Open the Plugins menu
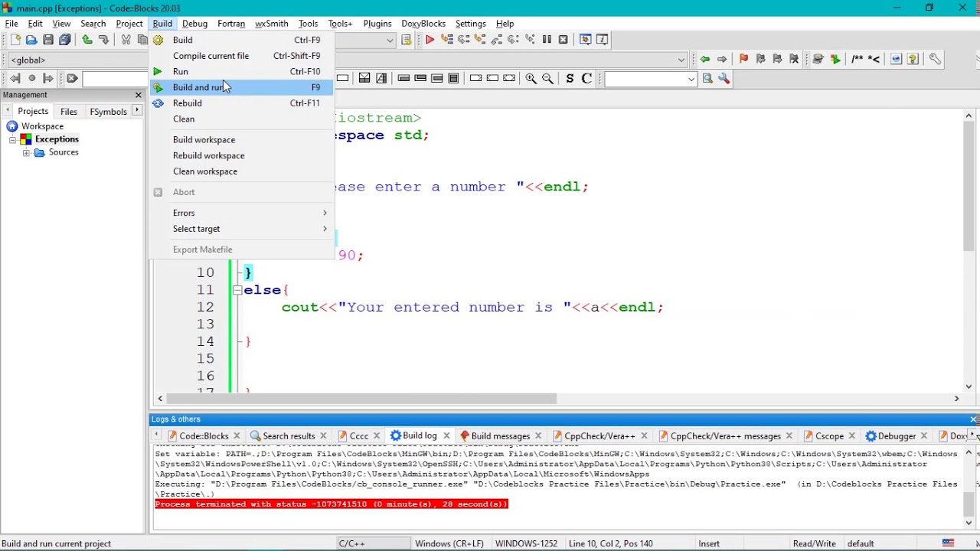The width and height of the screenshot is (980, 551). 377,24
